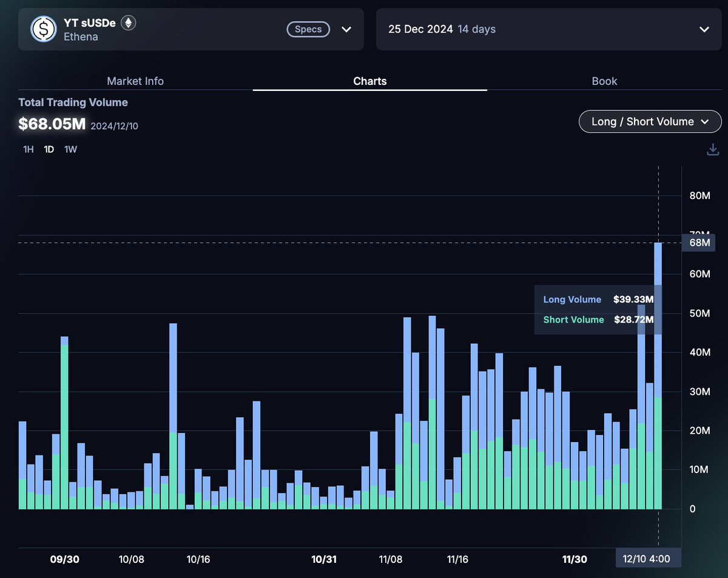This screenshot has height=578, width=728.
Task: Select the 1H timeframe
Action: [29, 149]
